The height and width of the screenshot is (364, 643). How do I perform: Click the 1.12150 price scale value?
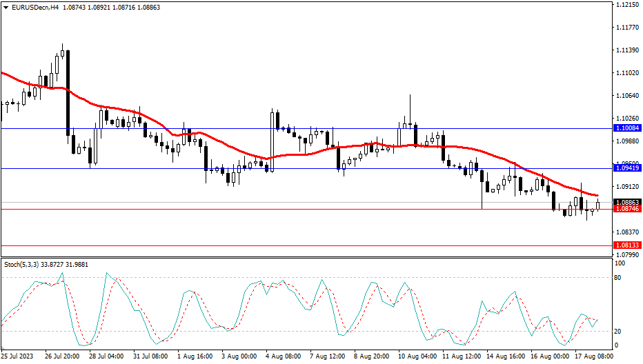tap(626, 5)
